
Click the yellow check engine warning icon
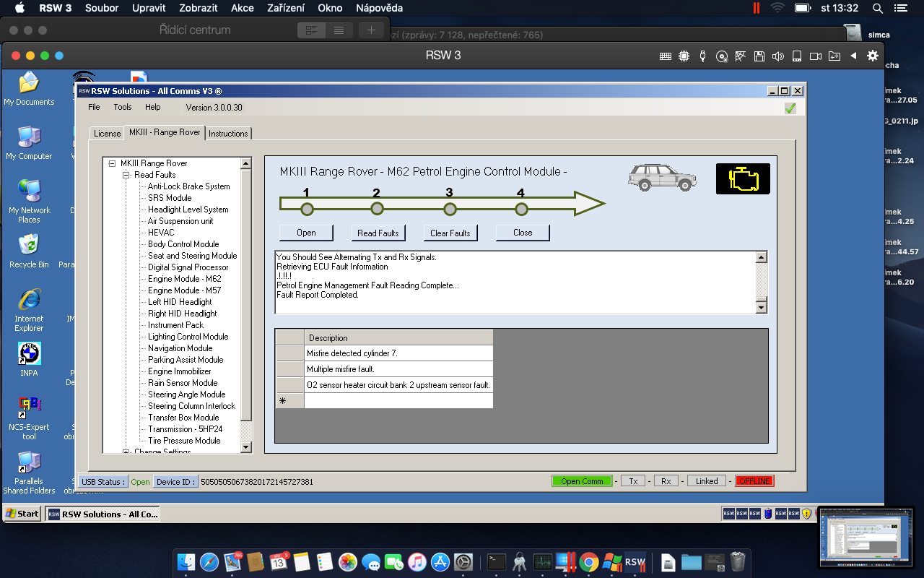(x=743, y=178)
